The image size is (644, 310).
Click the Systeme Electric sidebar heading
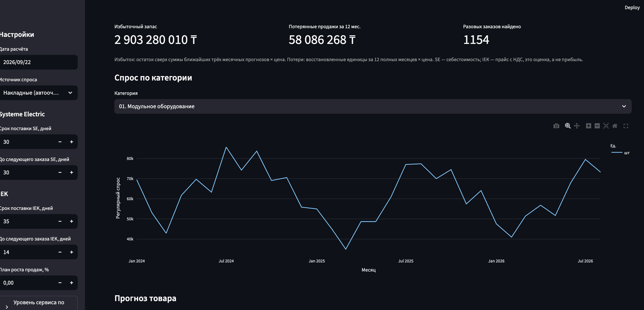tap(22, 114)
